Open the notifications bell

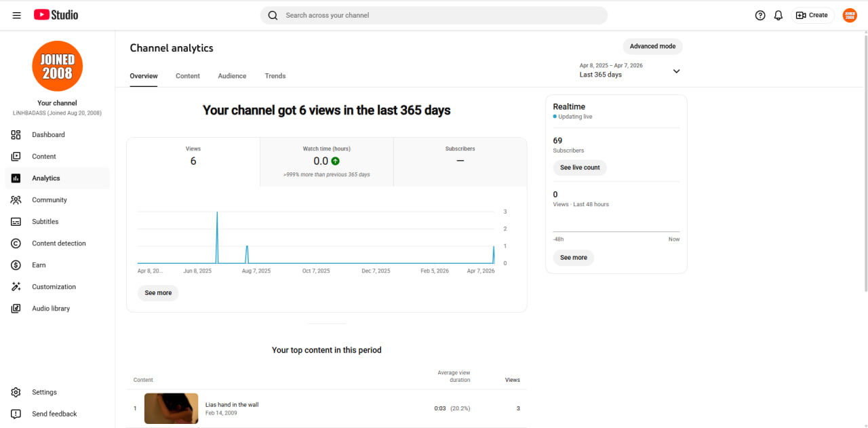[x=778, y=15]
